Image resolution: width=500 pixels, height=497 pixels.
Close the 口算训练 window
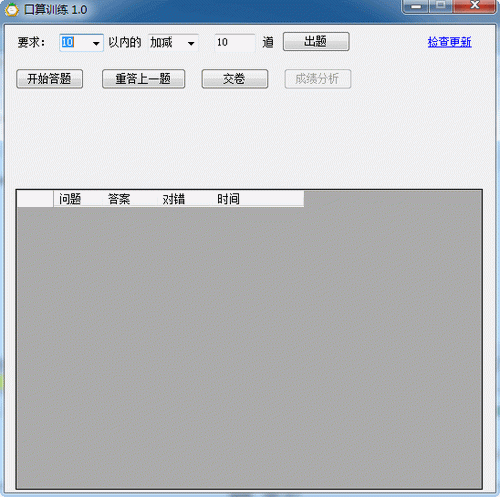pyautogui.click(x=475, y=6)
